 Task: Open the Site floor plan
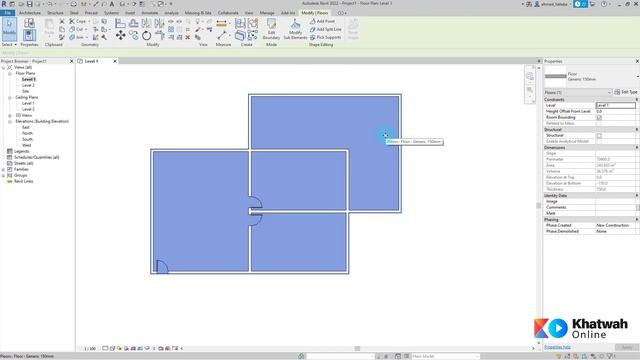click(25, 91)
